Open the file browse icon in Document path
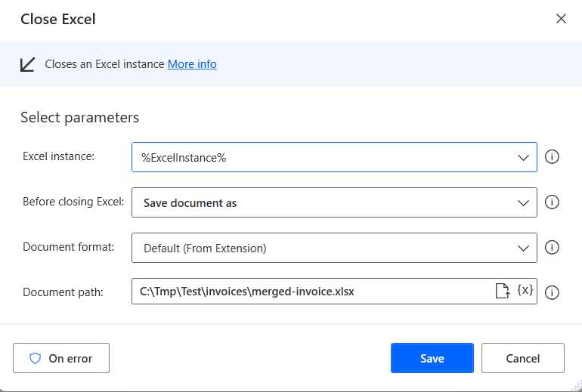This screenshot has width=582, height=392. click(503, 291)
